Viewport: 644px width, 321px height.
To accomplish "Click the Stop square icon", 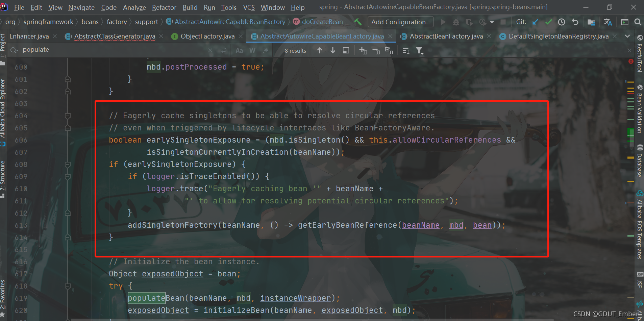I will [x=503, y=22].
